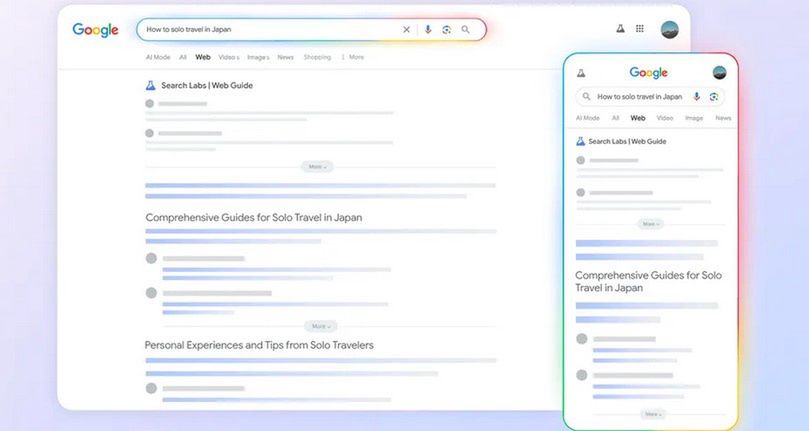Open Search Labs flask icon in desktop header
Image resolution: width=809 pixels, height=431 pixels.
(x=620, y=29)
